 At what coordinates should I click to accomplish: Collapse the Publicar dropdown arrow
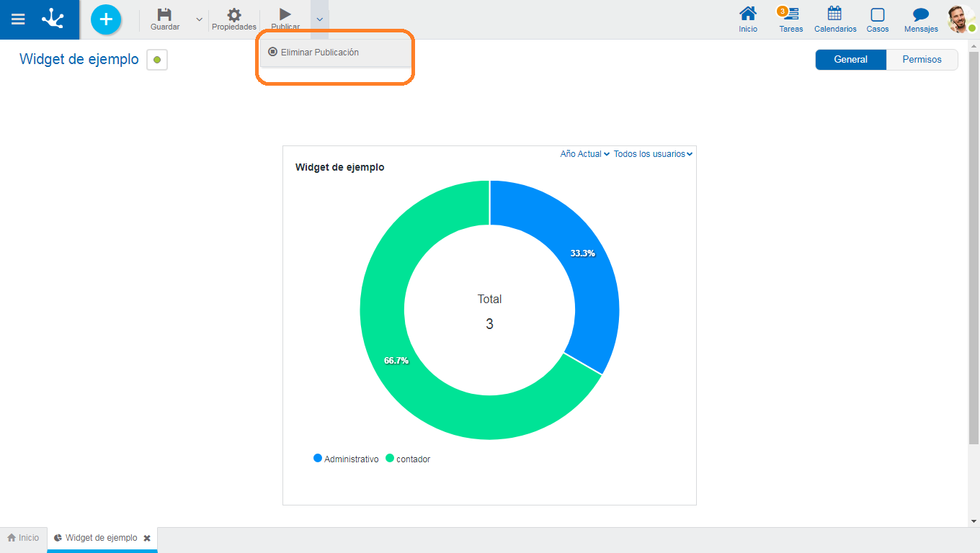[x=319, y=19]
